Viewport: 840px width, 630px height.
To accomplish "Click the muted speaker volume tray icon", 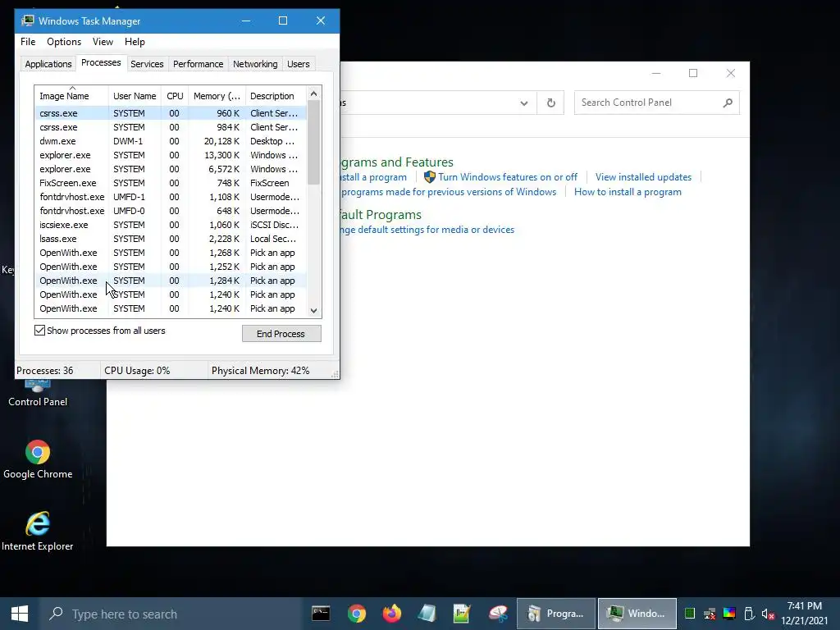I will 768,614.
